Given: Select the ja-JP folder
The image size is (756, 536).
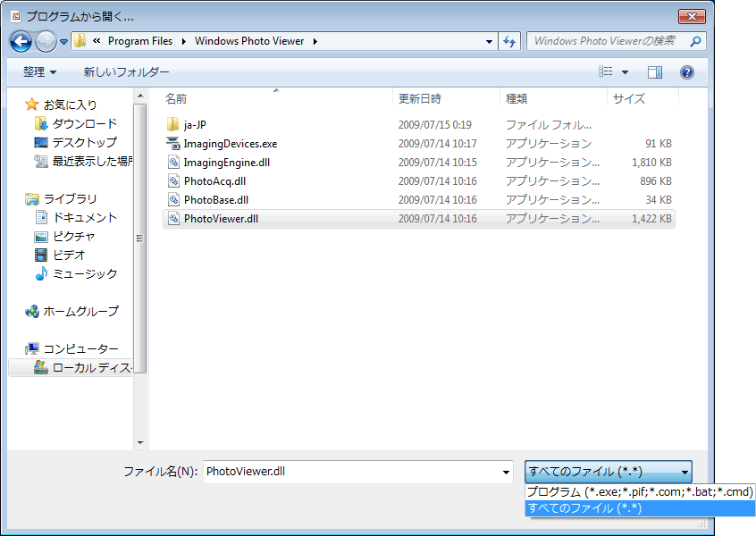Looking at the screenshot, I should pos(419,125).
